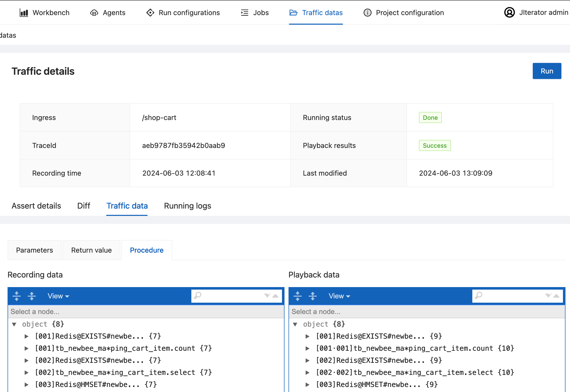This screenshot has height=392, width=570.
Task: Click the JIterator admin user name
Action: (544, 12)
